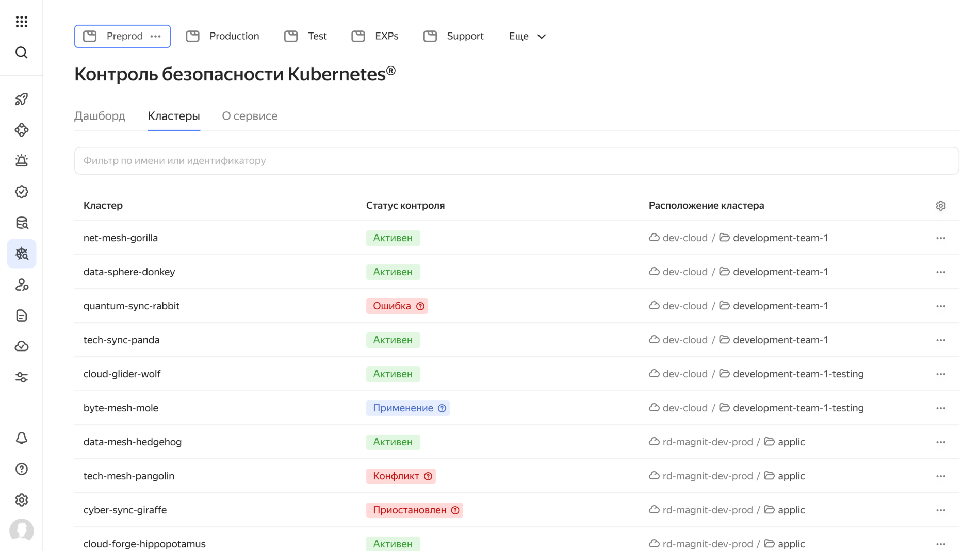980x551 pixels.
Task: Open row actions menu for byte-mesh-mole
Action: (x=940, y=408)
